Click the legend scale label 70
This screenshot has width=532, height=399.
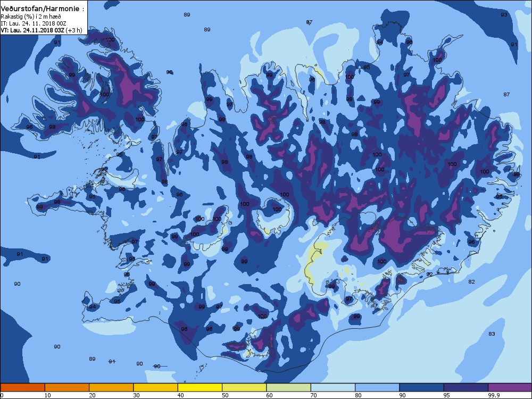(313, 395)
